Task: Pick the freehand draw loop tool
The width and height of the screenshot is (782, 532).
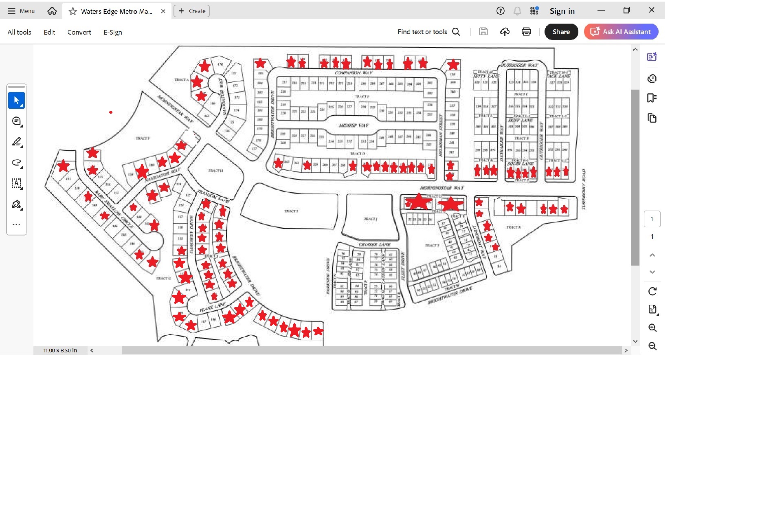Action: coord(16,163)
